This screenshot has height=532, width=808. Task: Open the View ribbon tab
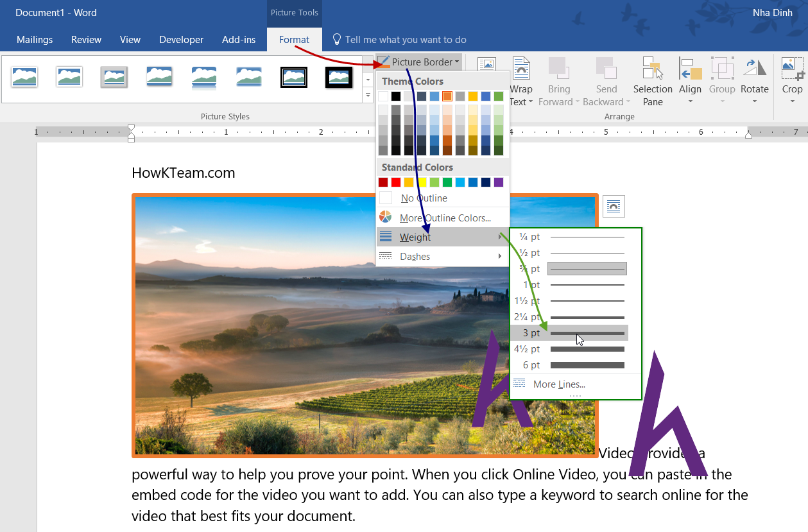(x=130, y=40)
